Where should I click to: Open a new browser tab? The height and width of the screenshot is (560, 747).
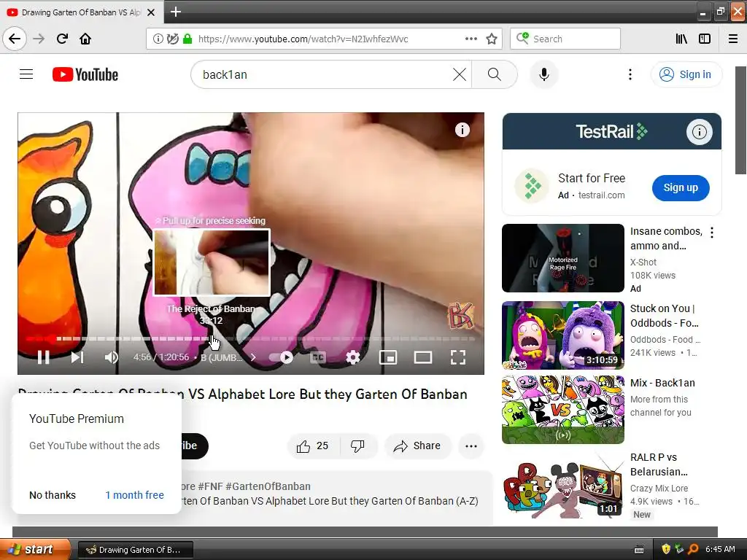(175, 12)
